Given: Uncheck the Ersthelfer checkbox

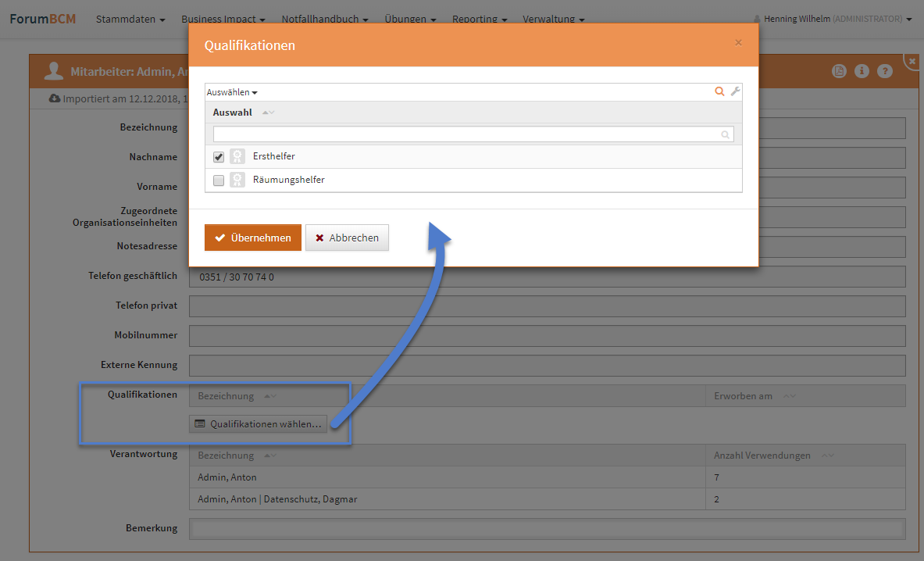Looking at the screenshot, I should pyautogui.click(x=219, y=157).
